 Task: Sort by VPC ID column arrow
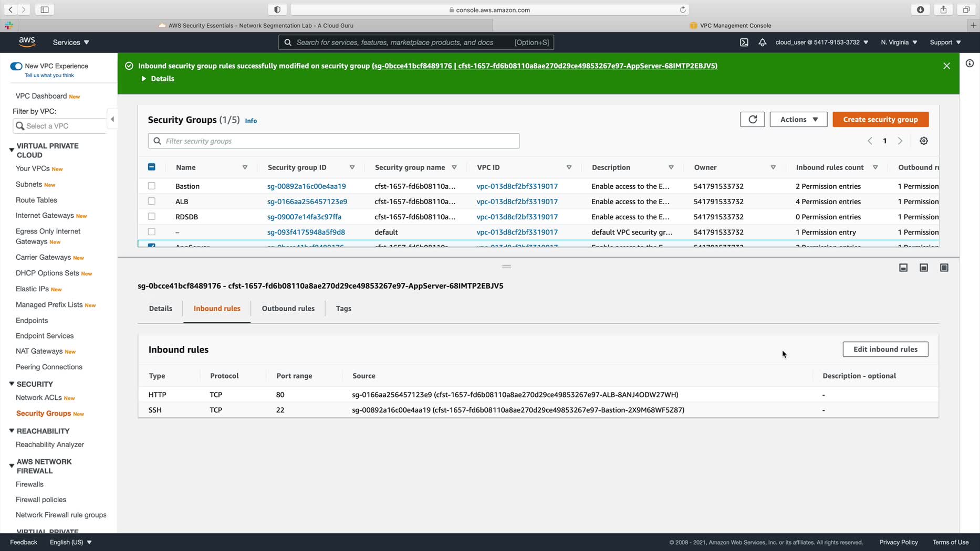(x=569, y=167)
